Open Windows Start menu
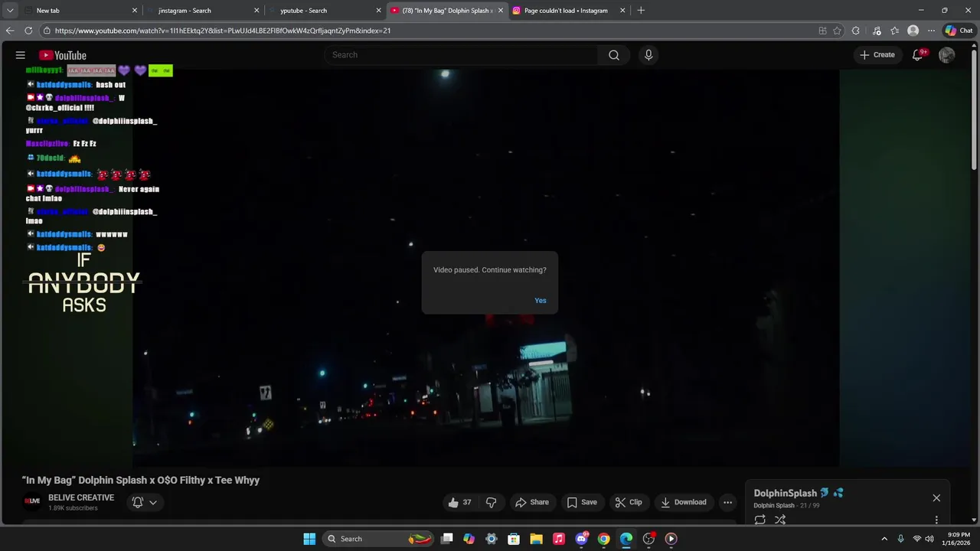 (309, 539)
